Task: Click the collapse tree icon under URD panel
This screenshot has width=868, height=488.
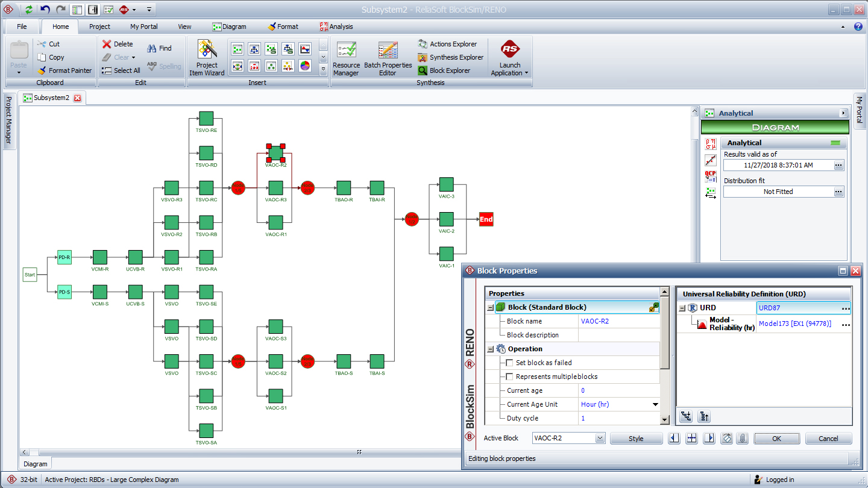Action: pyautogui.click(x=704, y=416)
